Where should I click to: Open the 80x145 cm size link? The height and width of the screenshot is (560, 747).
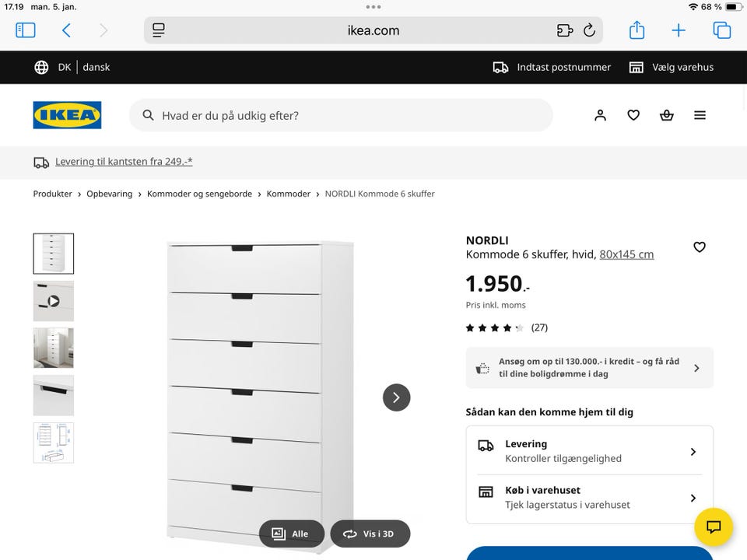pos(626,254)
